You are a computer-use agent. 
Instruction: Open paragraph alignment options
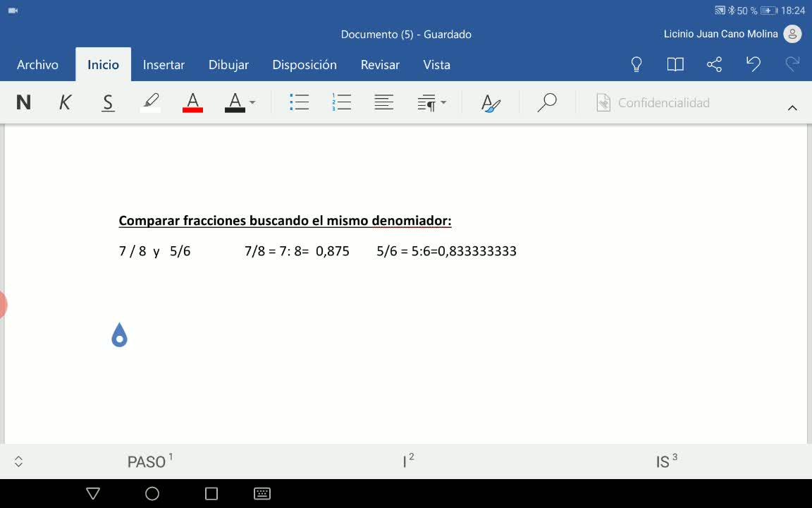pos(383,102)
